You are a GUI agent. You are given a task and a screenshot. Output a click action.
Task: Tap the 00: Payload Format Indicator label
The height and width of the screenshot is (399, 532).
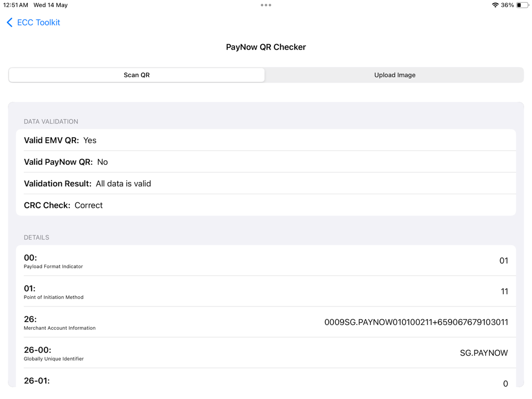coord(53,261)
